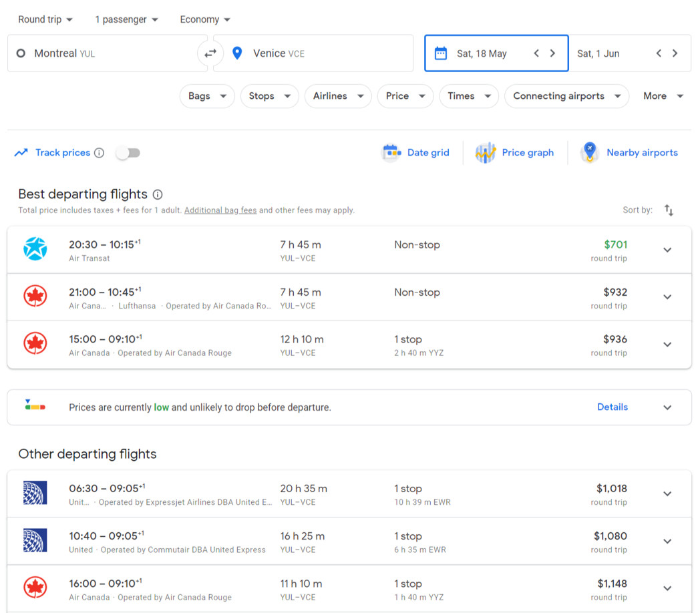Screen dimensions: 700x613
Task: Open the Stops filter dropdown
Action: point(269,95)
